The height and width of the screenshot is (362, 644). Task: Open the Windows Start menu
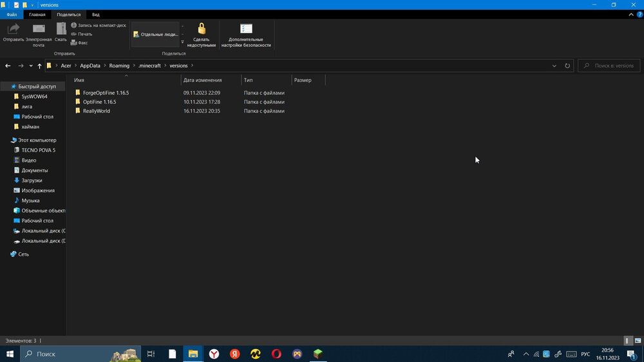click(10, 354)
